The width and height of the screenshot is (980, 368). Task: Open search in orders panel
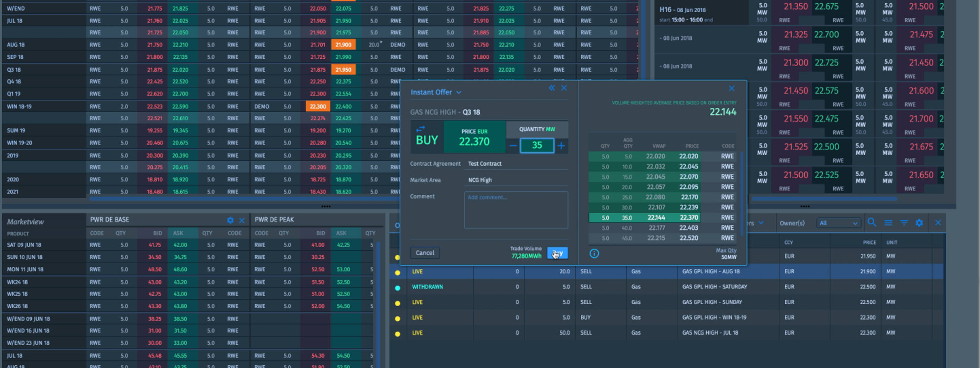pos(872,223)
